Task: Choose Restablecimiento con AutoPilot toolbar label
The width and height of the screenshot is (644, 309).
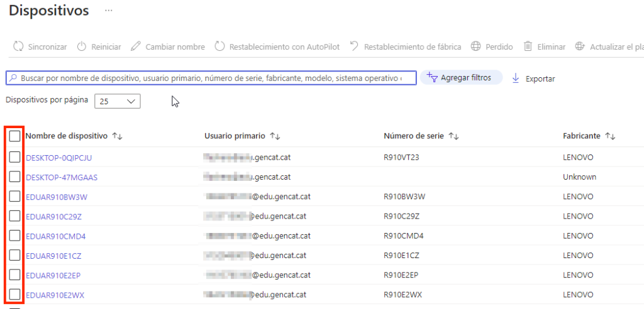Action: [285, 46]
